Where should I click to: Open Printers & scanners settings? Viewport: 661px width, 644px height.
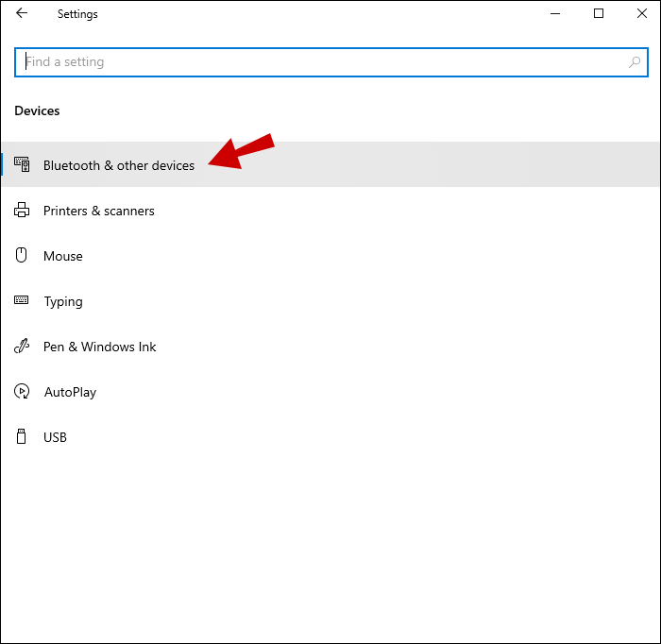tap(330, 210)
